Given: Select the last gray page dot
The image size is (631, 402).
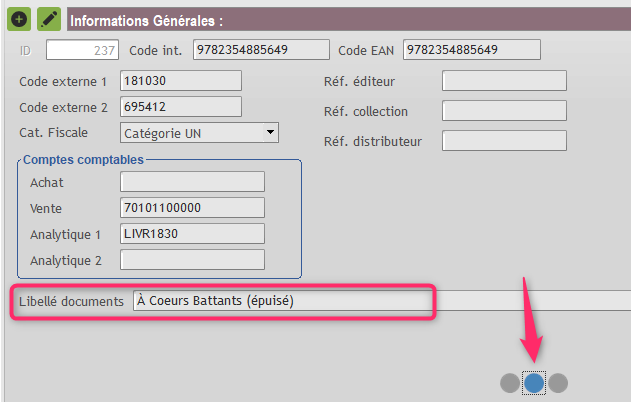Looking at the screenshot, I should pyautogui.click(x=558, y=383).
